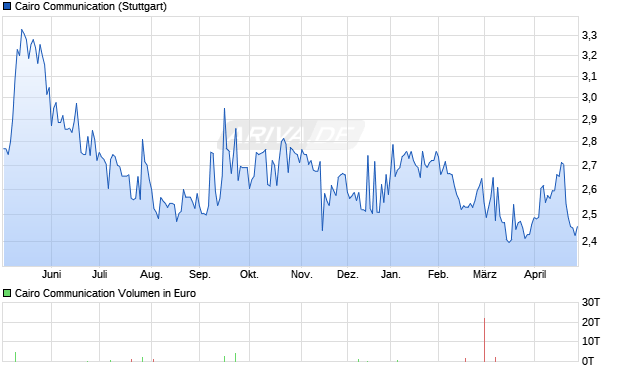Click the 'Juli' month label

click(x=100, y=274)
